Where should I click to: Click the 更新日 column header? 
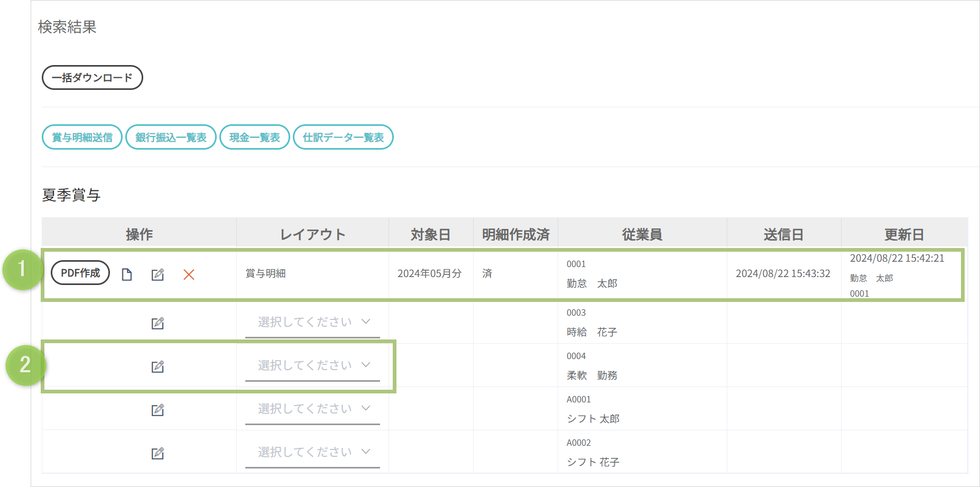pyautogui.click(x=904, y=234)
